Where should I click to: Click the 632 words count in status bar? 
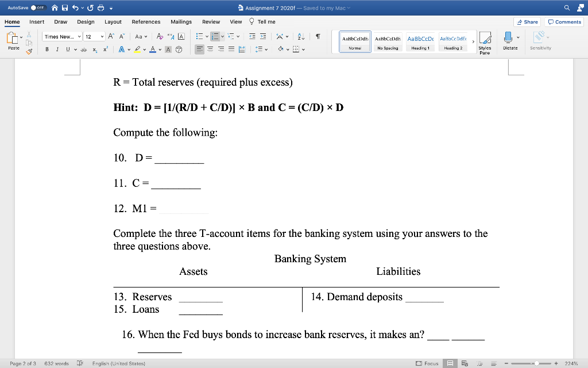pyautogui.click(x=57, y=363)
